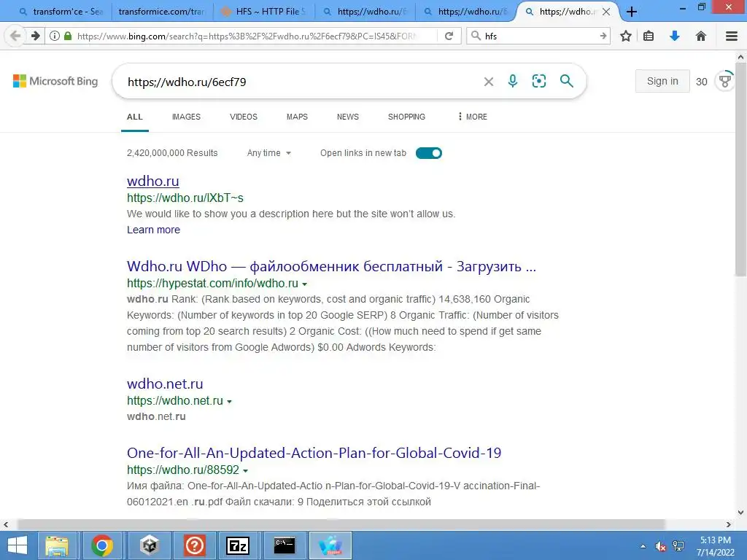Click in the Bing search query field
747x560 pixels.
click(x=300, y=82)
